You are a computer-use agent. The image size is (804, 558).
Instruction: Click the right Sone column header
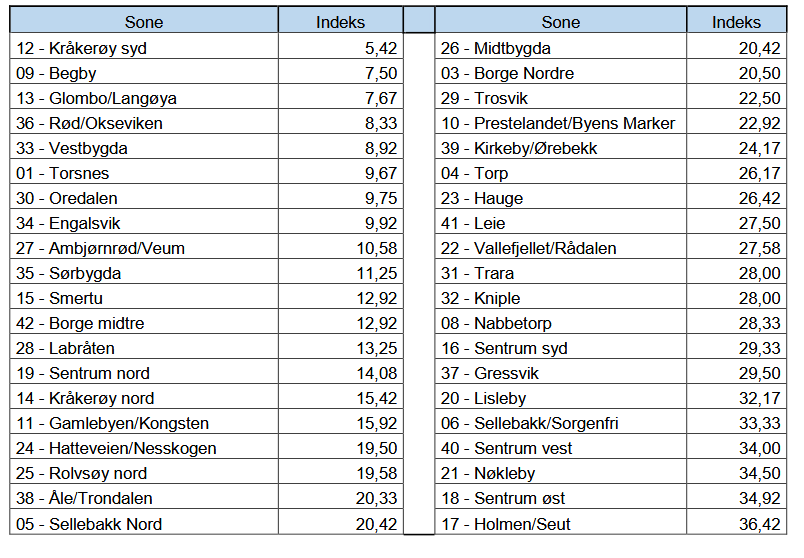[560, 21]
